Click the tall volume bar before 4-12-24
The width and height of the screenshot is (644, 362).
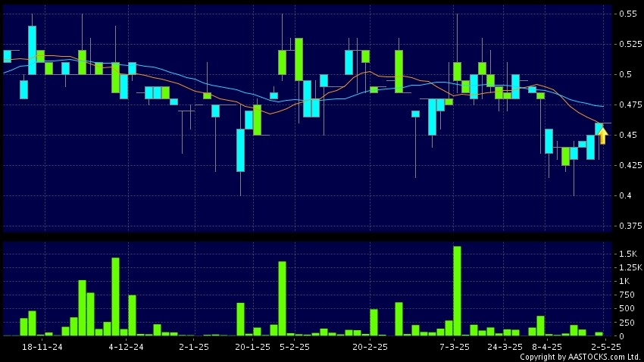[116, 297]
